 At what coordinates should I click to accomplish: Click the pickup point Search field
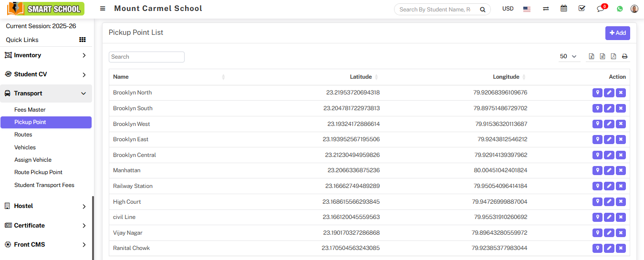click(x=146, y=57)
